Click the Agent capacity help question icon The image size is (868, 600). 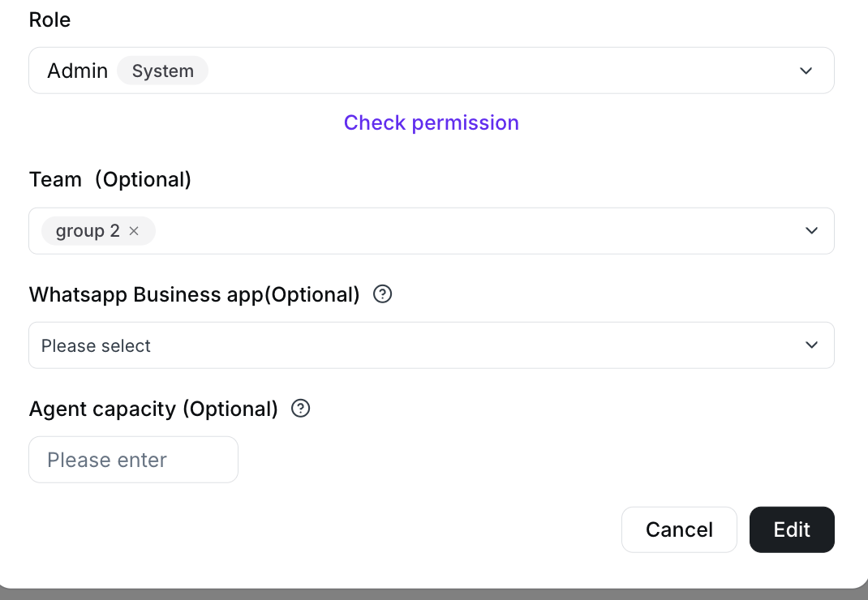(301, 409)
